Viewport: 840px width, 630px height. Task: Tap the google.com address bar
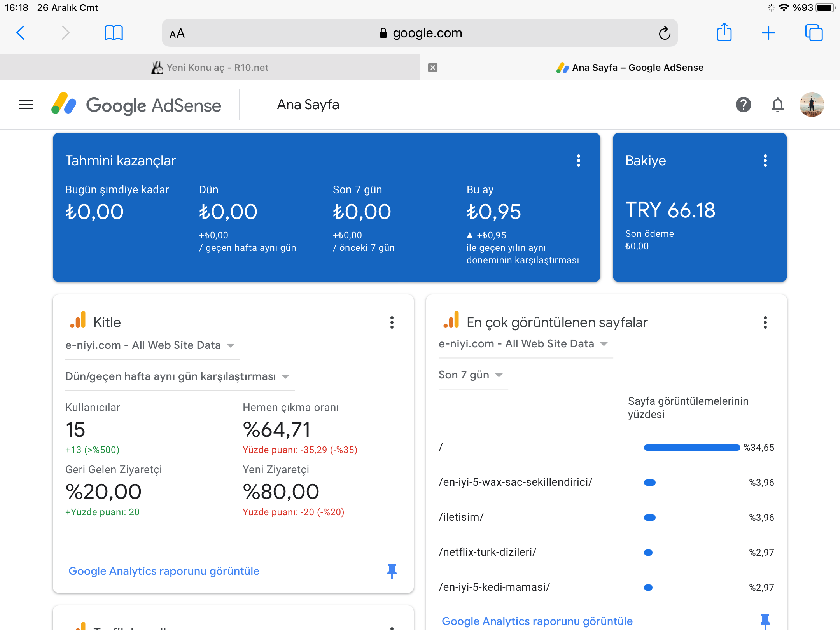coord(420,33)
